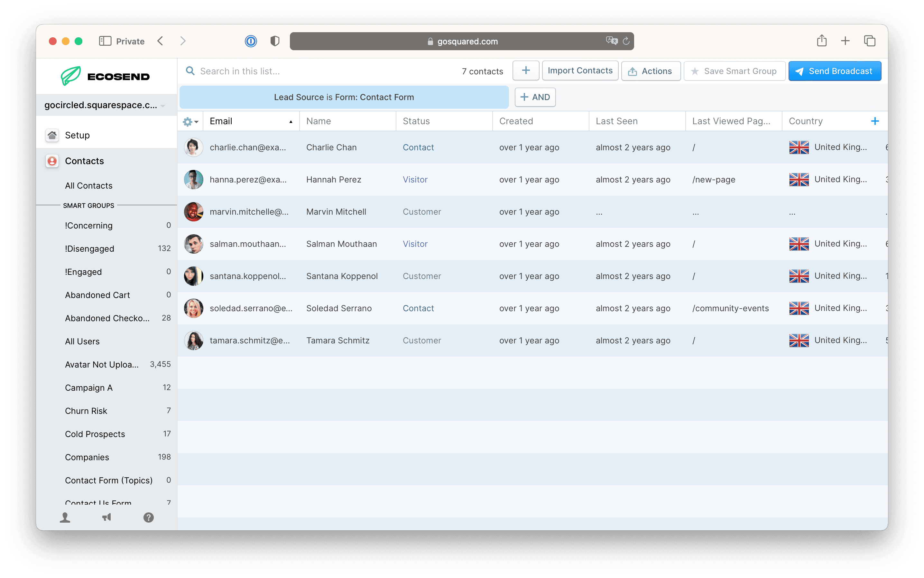Open the Actions dropdown menu
The height and width of the screenshot is (578, 924).
click(x=651, y=71)
